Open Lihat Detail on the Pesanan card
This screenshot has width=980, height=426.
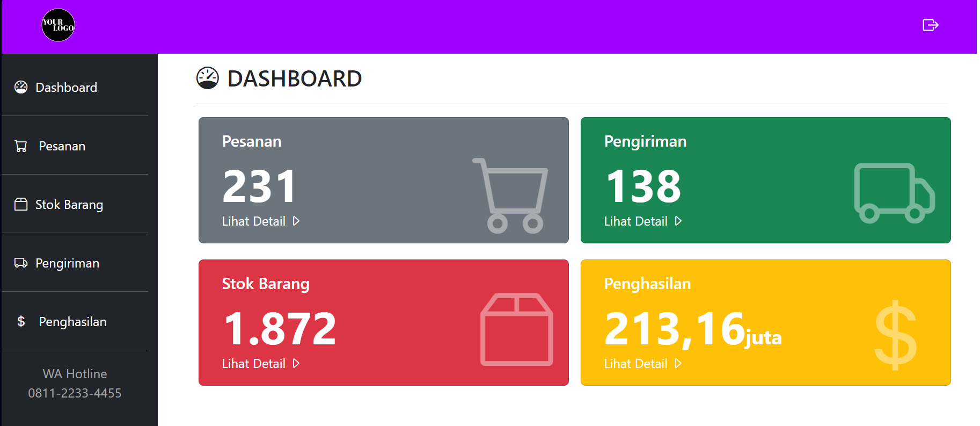261,221
